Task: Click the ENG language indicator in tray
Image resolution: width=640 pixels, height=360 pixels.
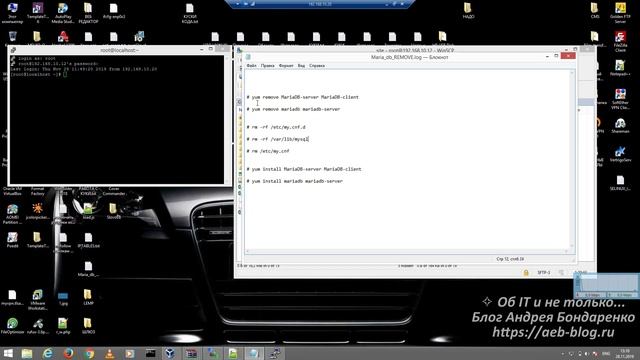Action: [x=606, y=353]
